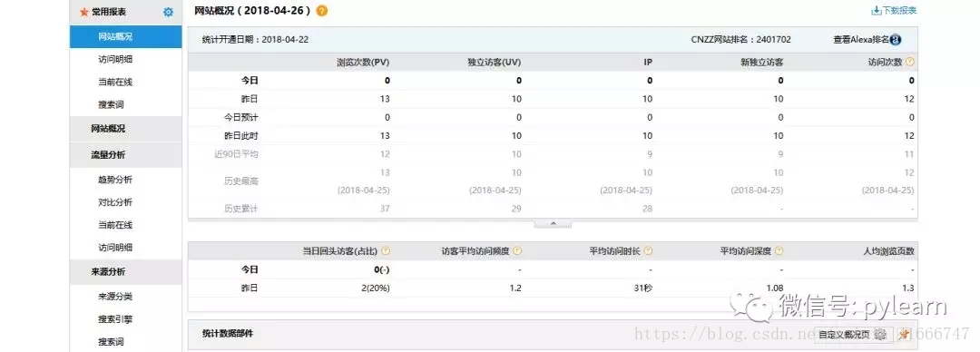The height and width of the screenshot is (352, 980).
Task: Click the 昨日此时 row label
Action: [x=240, y=136]
